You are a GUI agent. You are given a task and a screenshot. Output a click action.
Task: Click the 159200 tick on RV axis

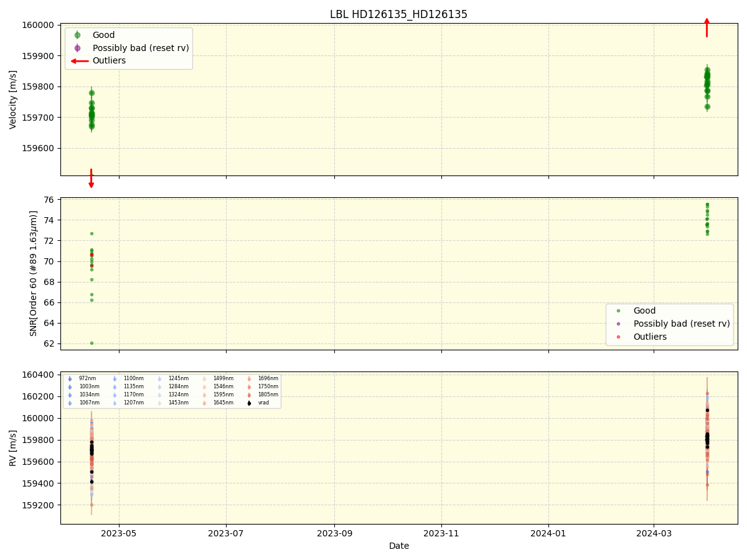37,505
